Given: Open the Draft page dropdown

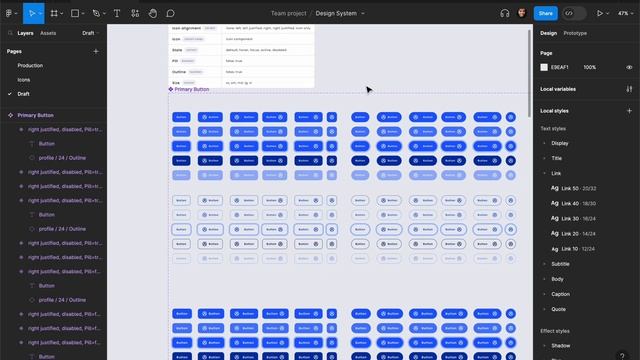Looking at the screenshot, I should tap(91, 33).
